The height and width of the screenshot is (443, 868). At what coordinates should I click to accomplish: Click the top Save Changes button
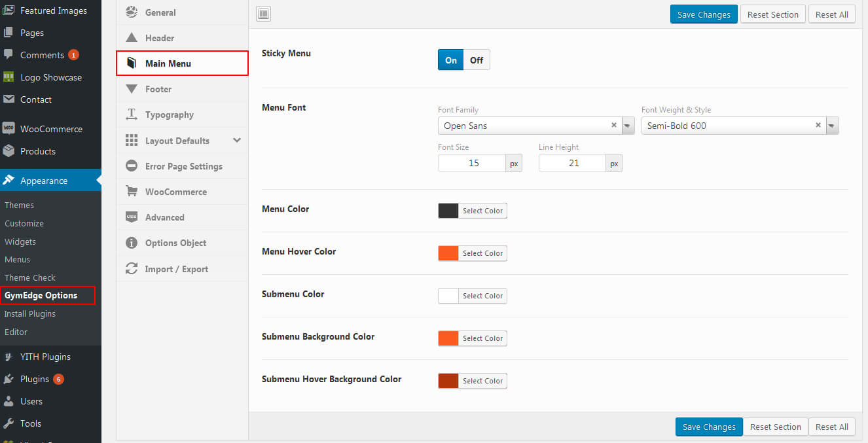coord(704,14)
